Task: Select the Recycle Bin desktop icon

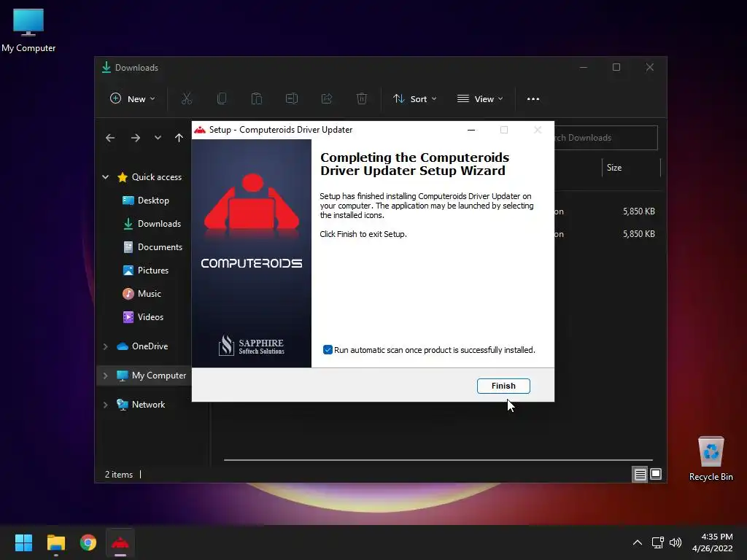Action: pyautogui.click(x=711, y=459)
